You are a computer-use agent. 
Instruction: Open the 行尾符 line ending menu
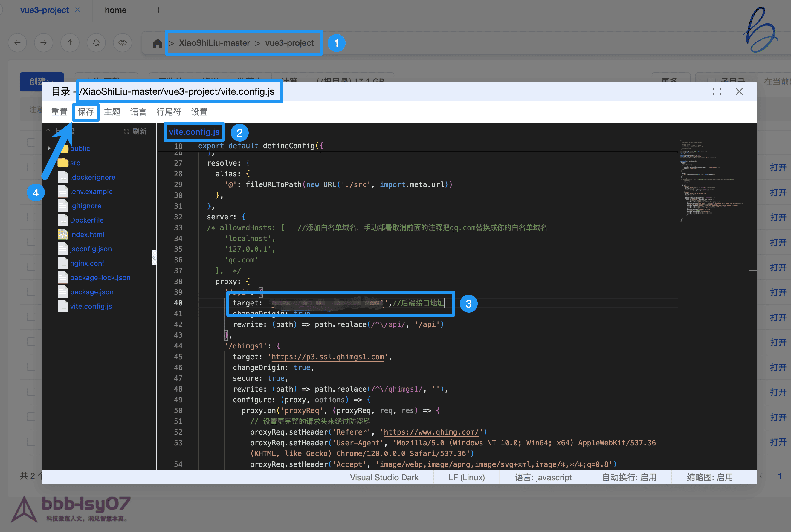click(169, 112)
